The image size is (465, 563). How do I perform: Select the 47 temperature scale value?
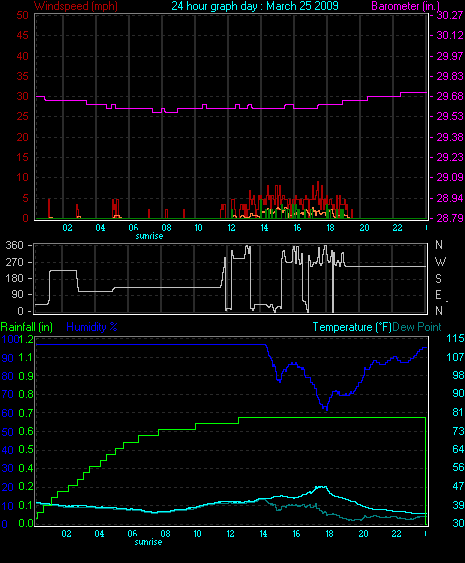click(x=458, y=486)
